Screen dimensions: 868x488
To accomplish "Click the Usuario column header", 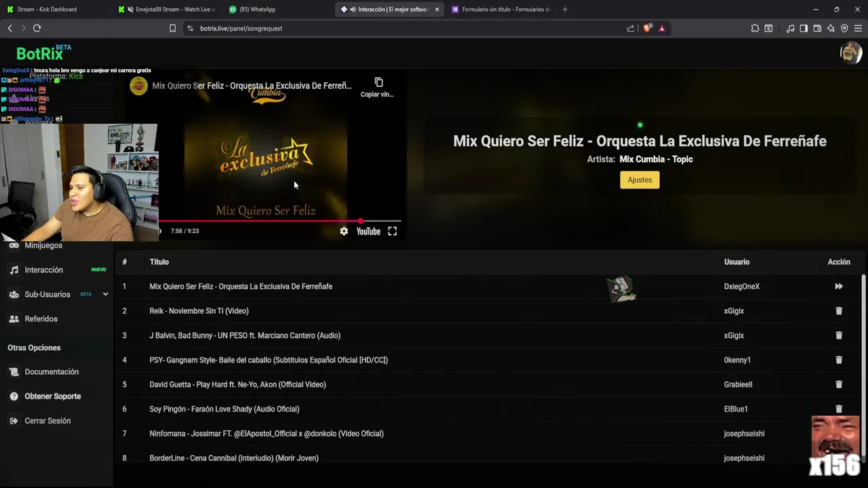I will tap(736, 262).
